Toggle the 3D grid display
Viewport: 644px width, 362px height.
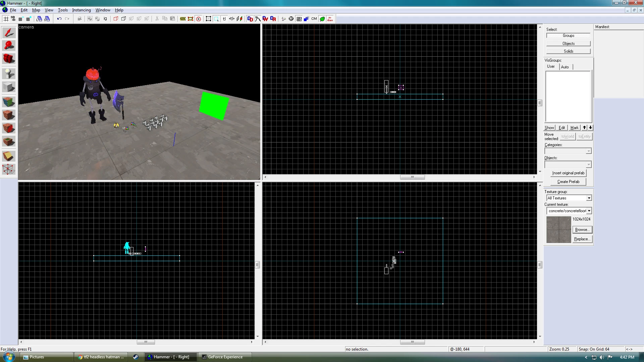(13, 19)
